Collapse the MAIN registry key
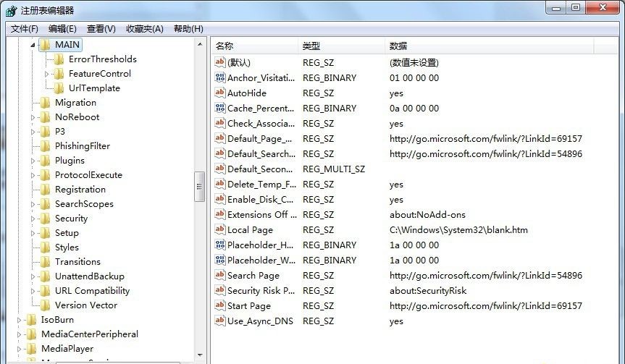Screen dimensions: 625x364 [33, 45]
